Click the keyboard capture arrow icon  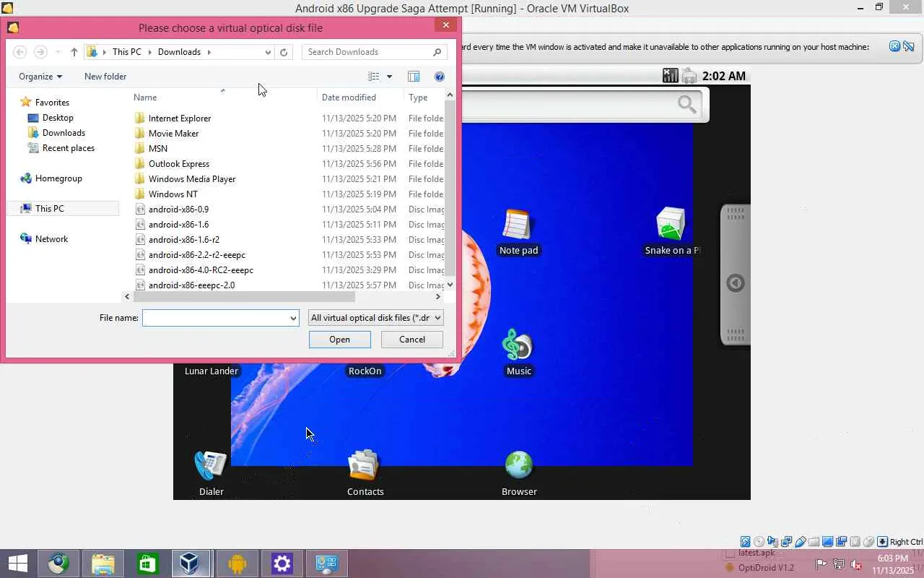tap(882, 541)
